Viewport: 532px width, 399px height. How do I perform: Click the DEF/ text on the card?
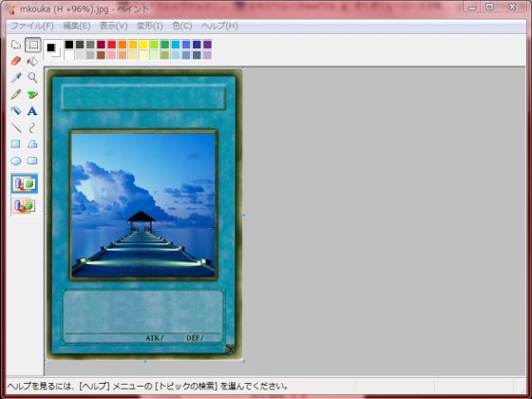pos(195,338)
